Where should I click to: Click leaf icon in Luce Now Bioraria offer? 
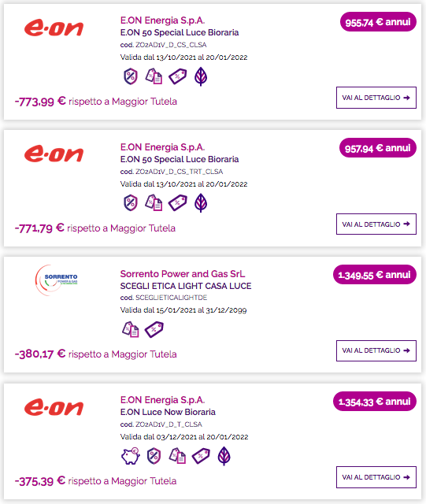tap(224, 456)
